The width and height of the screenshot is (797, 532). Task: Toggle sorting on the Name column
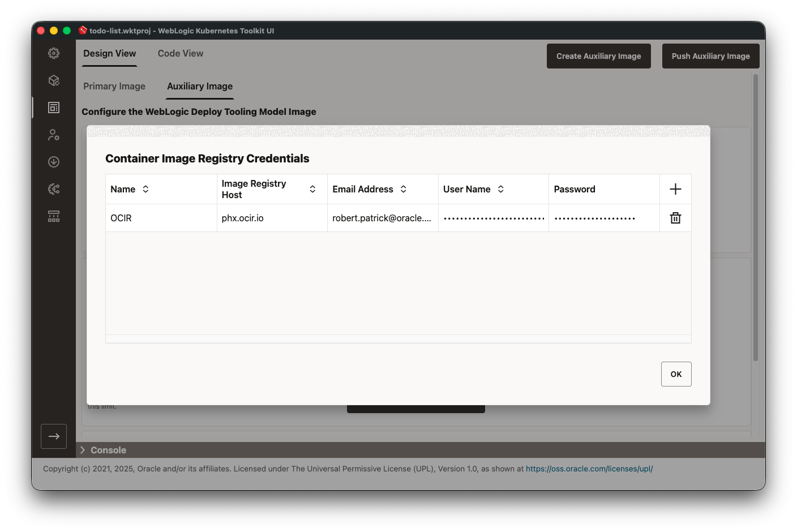point(146,189)
